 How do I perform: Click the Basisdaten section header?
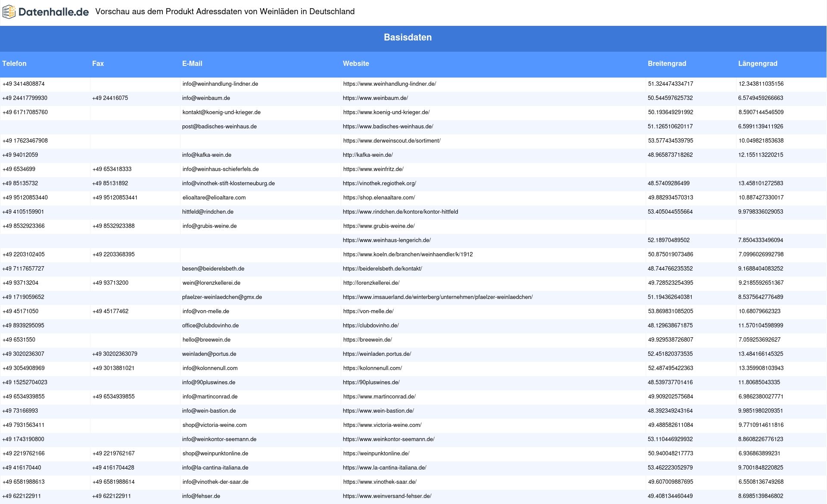[x=408, y=37]
